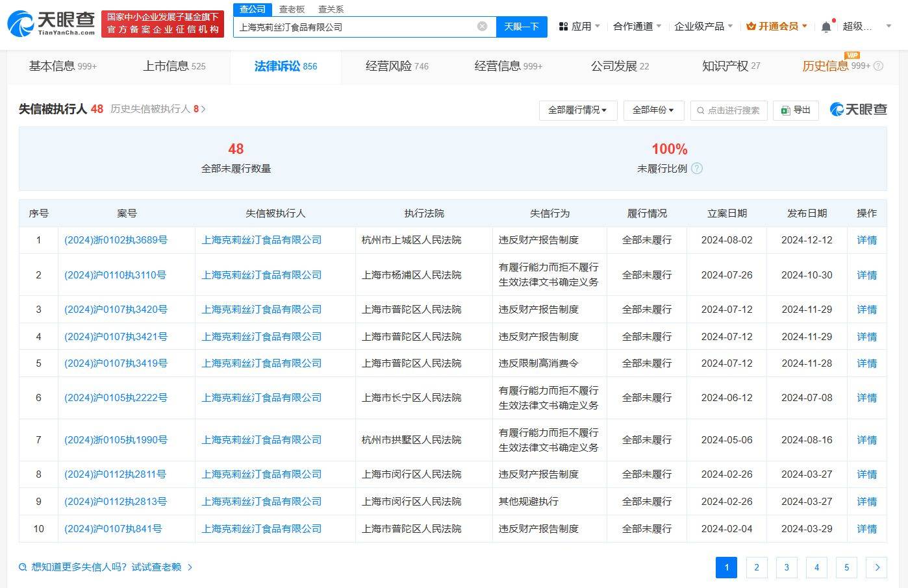Click the 开通会员 crown icon

tap(751, 27)
